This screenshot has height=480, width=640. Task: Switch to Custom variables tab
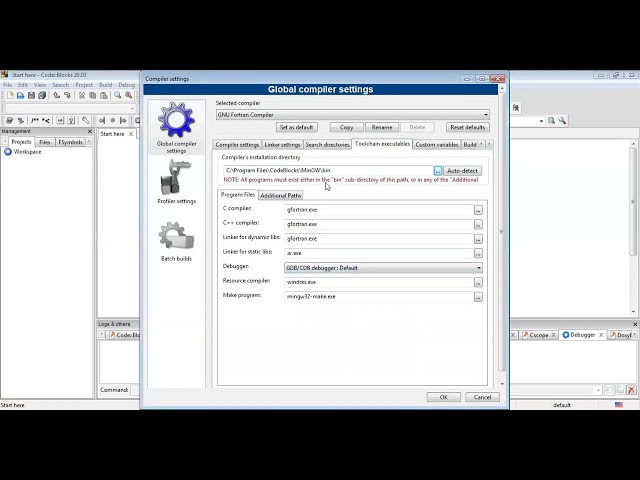(437, 144)
